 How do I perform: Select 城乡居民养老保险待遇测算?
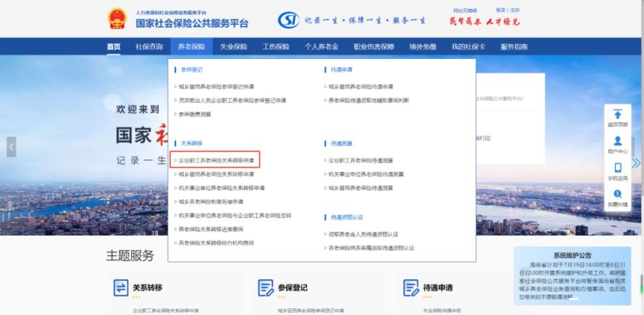(361, 188)
